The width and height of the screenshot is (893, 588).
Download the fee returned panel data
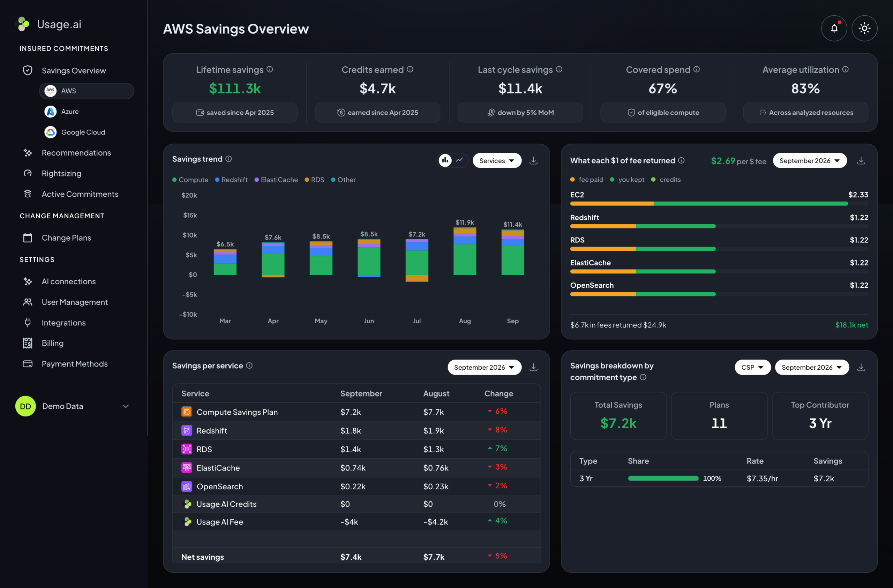point(861,161)
